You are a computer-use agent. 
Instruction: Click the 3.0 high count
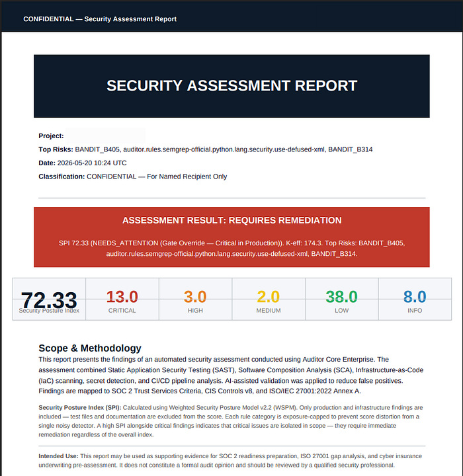click(195, 297)
